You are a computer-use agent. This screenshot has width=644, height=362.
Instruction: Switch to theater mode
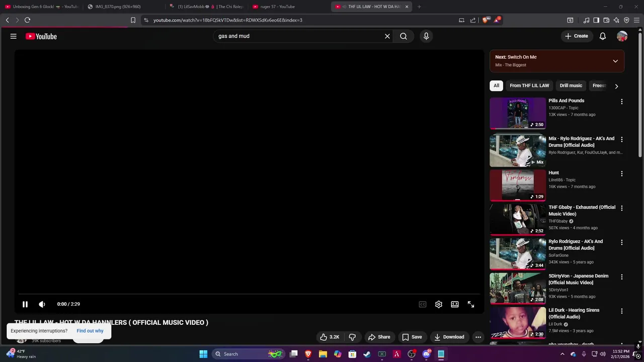click(x=455, y=304)
